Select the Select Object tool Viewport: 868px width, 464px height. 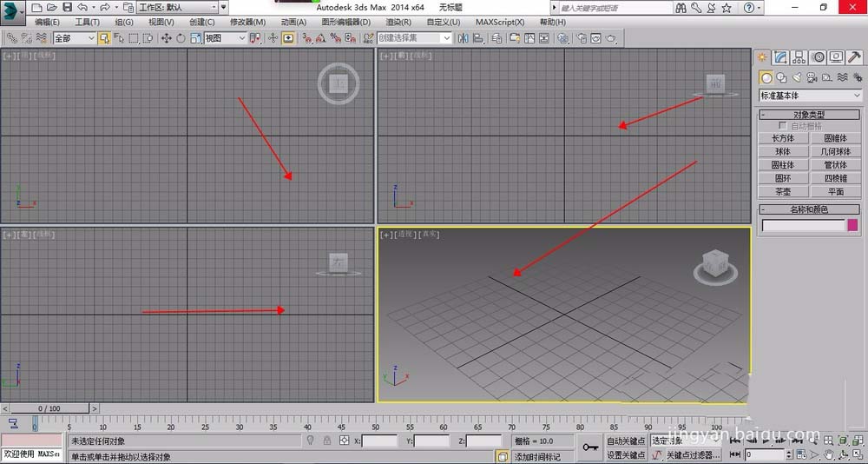coord(104,38)
